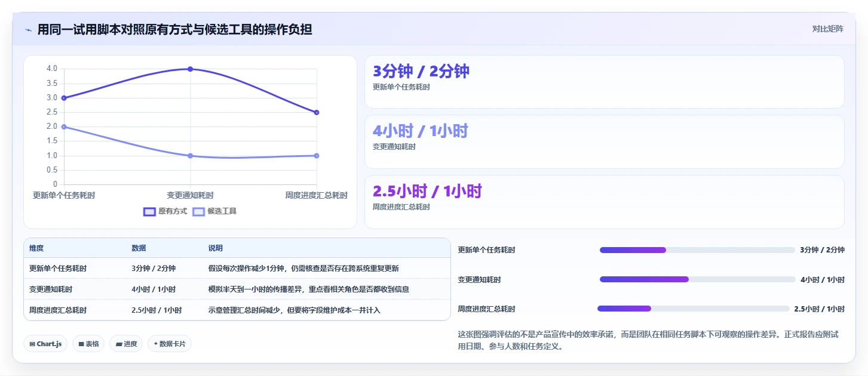This screenshot has width=868, height=376.
Task: Click the 维度 table column header
Action: click(36, 248)
